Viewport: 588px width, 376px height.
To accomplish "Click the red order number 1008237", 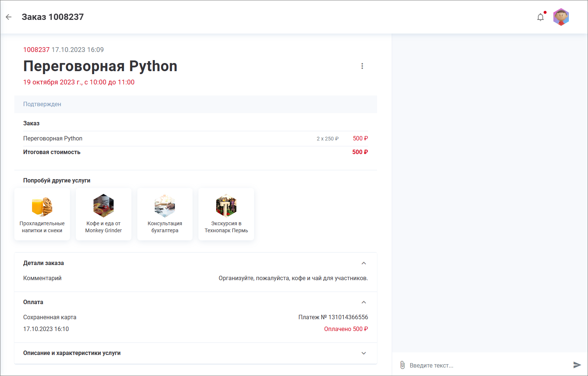I will coord(36,50).
